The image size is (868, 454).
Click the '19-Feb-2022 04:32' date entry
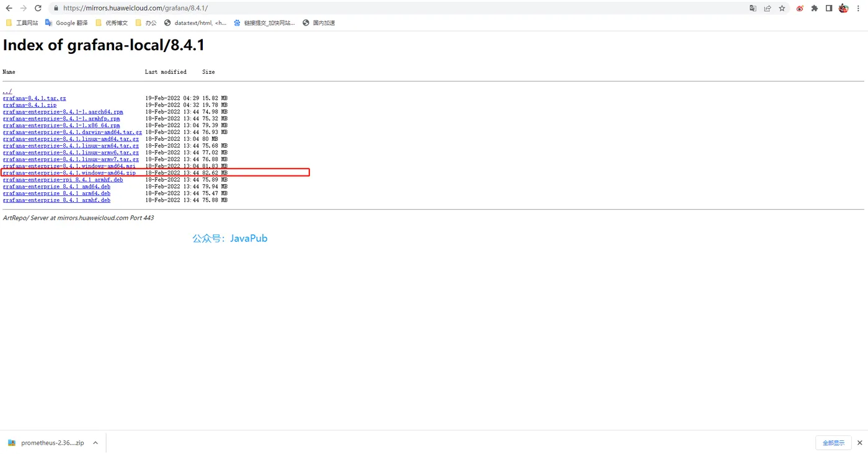[172, 105]
